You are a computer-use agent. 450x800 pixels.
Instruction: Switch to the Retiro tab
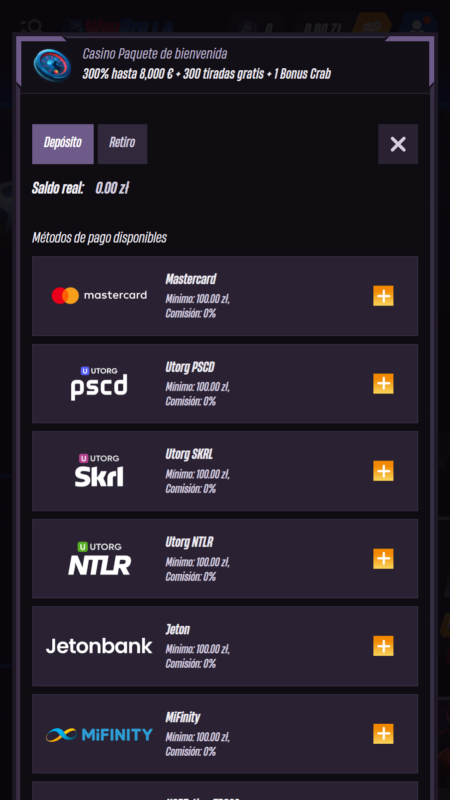click(122, 144)
